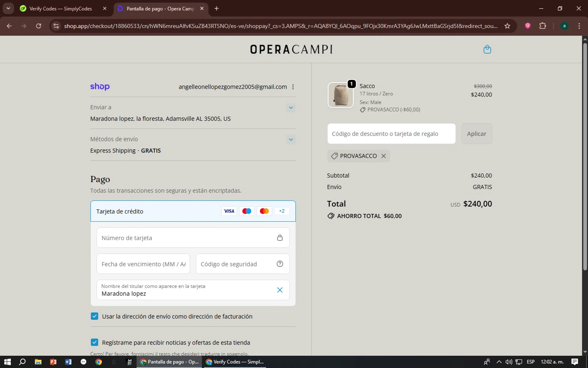Focus the discount code or gift card field
Viewport: 588px width, 368px height.
point(391,134)
